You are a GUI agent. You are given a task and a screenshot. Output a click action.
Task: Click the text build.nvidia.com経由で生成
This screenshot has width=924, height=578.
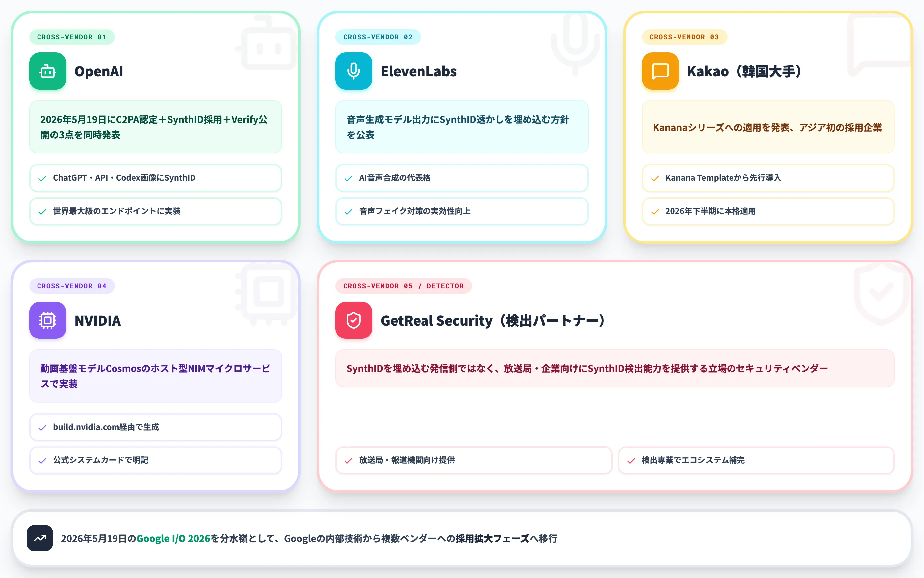tap(106, 427)
